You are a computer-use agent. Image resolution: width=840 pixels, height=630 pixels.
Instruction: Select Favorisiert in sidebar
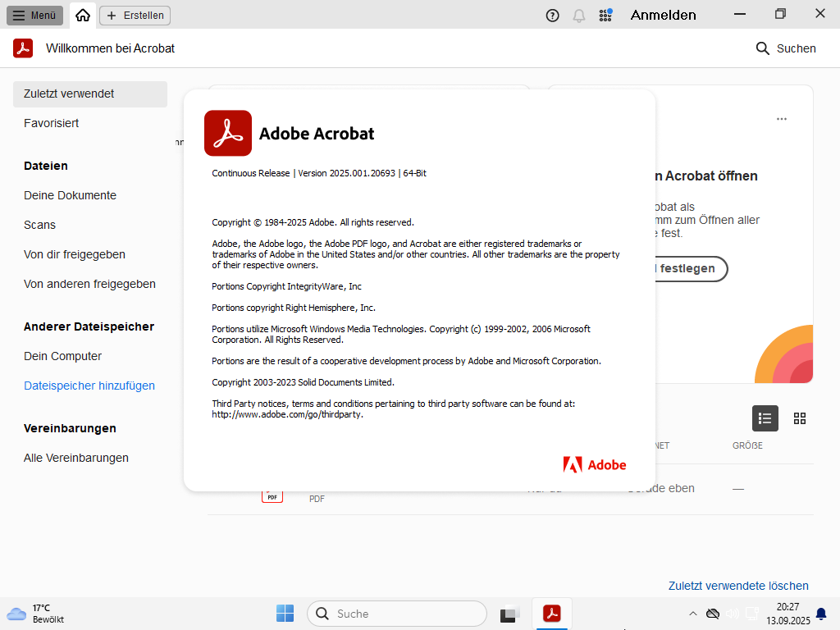coord(52,123)
